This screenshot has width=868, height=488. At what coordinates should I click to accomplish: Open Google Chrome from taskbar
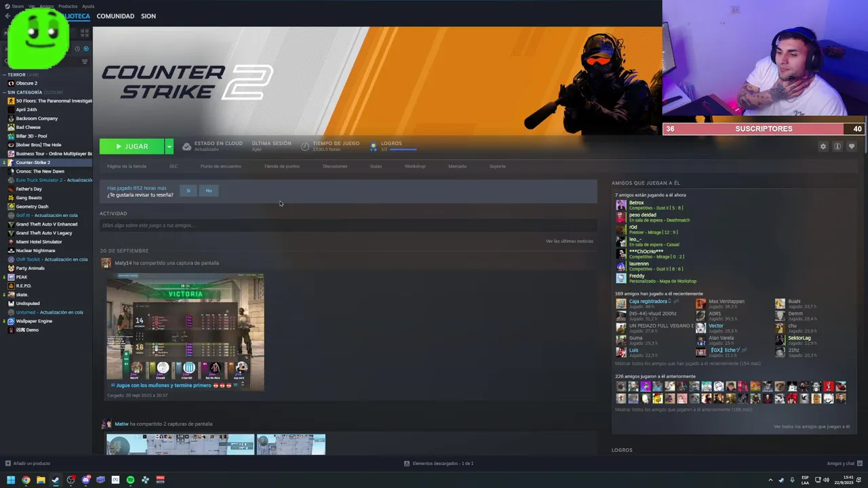[26, 480]
